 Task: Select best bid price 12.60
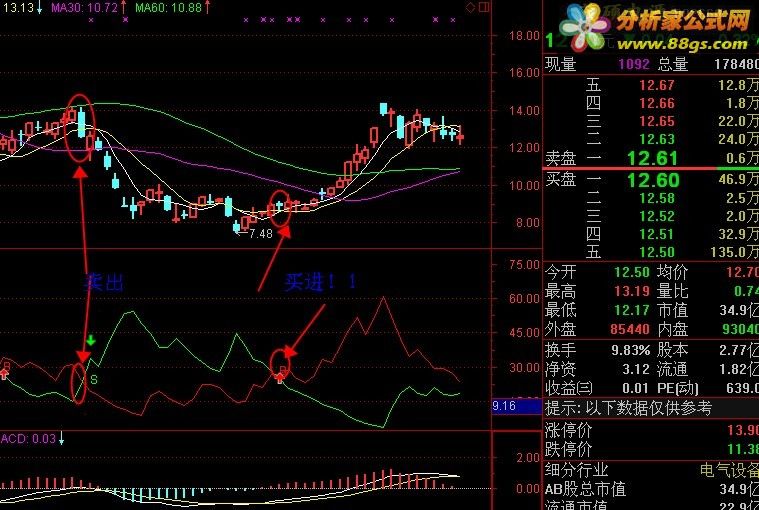pyautogui.click(x=652, y=180)
